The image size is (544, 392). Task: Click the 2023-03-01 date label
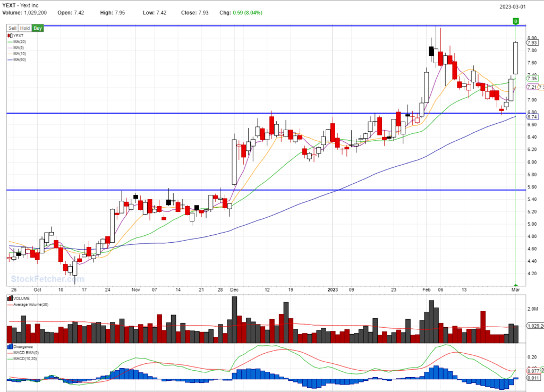[513, 6]
